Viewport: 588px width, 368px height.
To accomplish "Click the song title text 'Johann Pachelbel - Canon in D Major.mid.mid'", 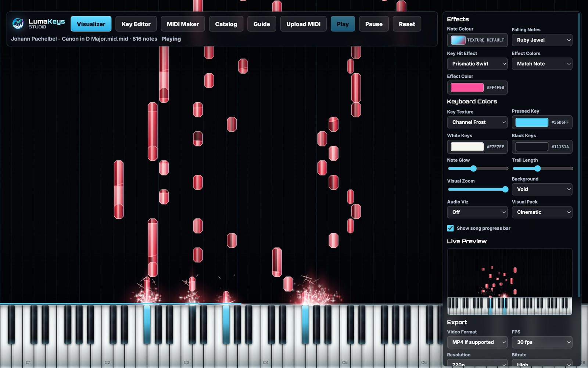I will (69, 39).
